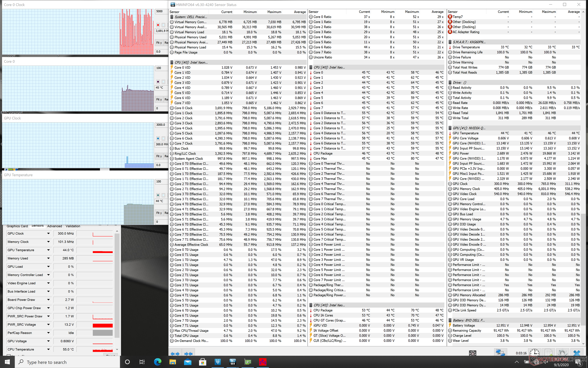Open Graphics Card tab in GPU-Z
The height and width of the screenshot is (368, 588).
[x=17, y=226]
